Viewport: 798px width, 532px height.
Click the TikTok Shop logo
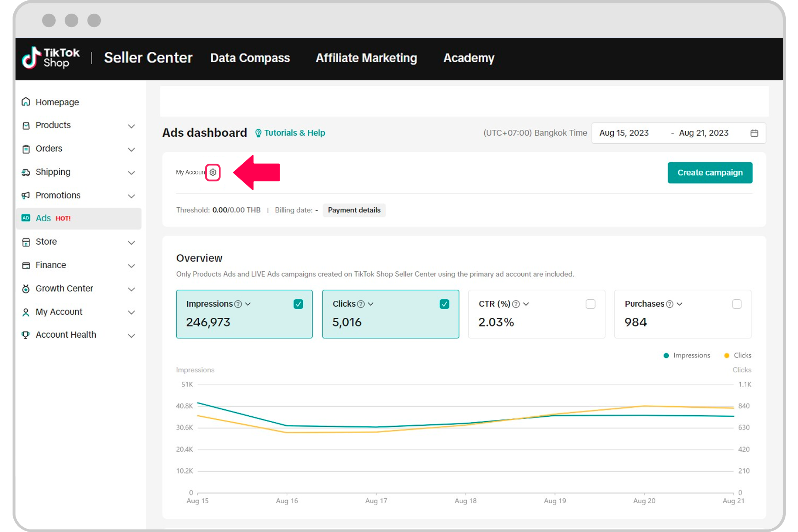[x=51, y=58]
